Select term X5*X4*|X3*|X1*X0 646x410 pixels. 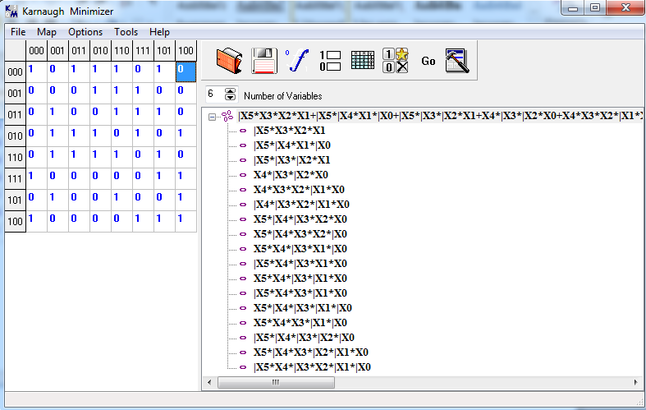point(300,279)
